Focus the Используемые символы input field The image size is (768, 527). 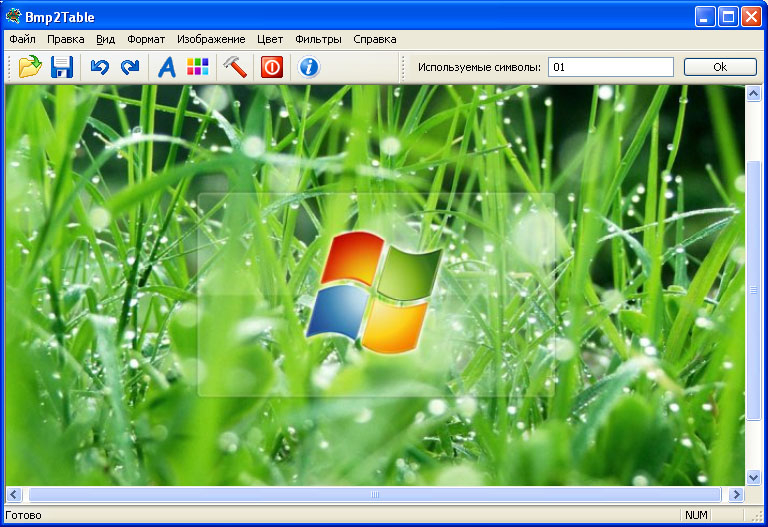click(611, 67)
